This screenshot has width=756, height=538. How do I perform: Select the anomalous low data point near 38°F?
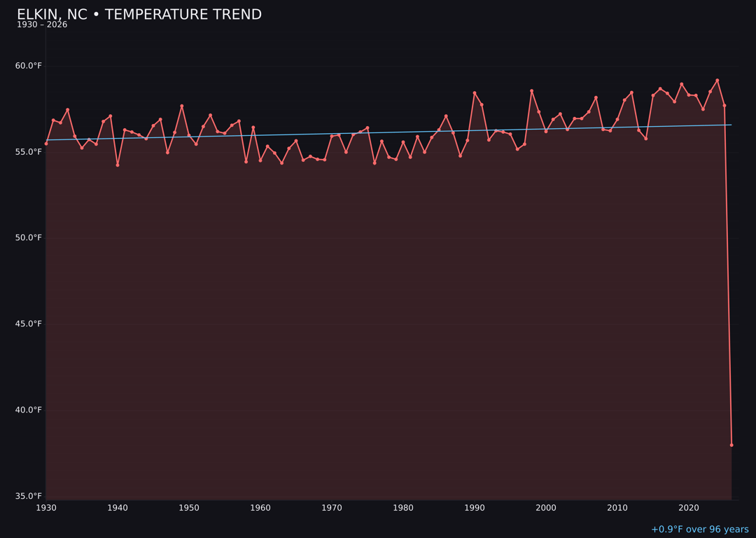(731, 445)
